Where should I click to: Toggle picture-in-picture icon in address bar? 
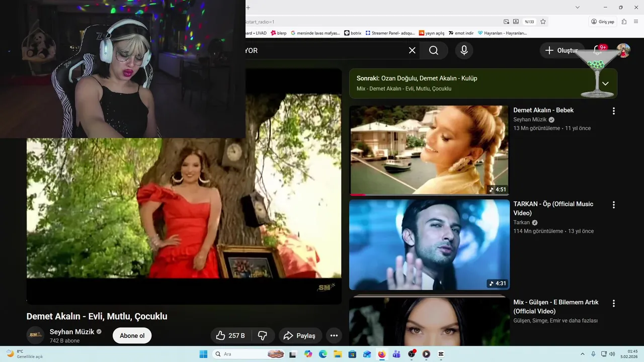click(x=507, y=22)
